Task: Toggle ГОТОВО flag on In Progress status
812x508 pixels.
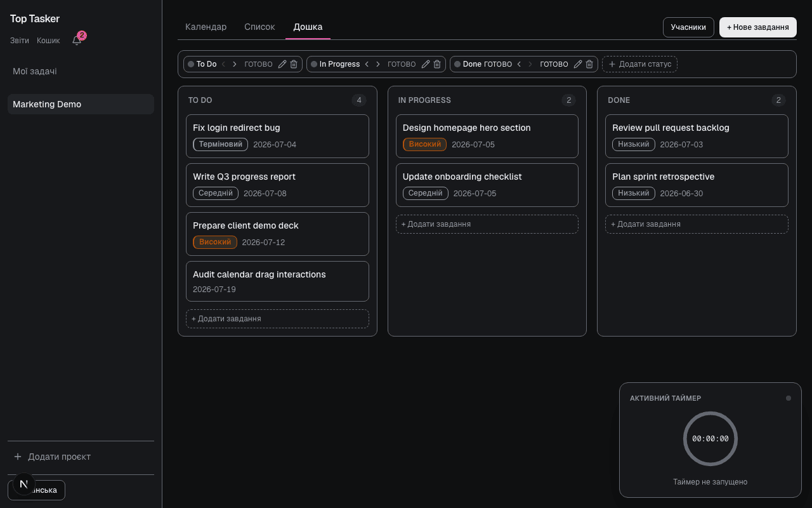Action: (402, 64)
